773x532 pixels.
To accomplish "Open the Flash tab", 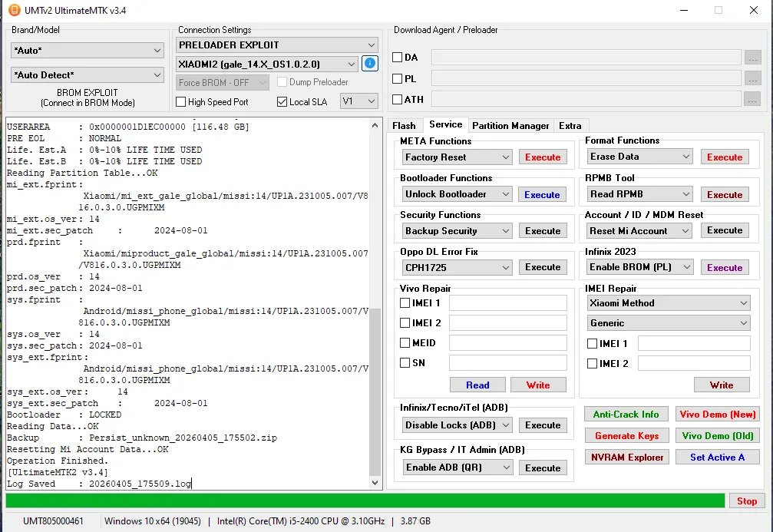I will (404, 126).
